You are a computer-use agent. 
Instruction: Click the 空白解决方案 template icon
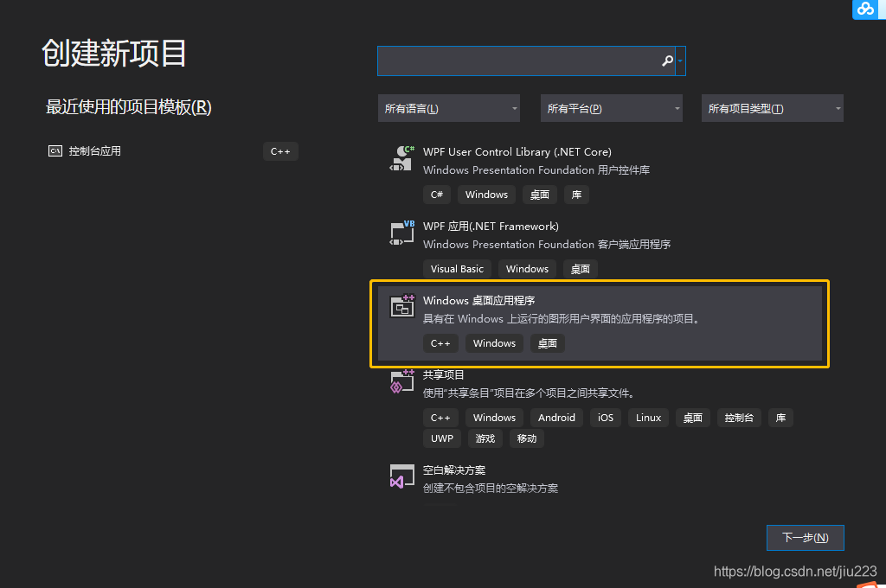click(x=401, y=476)
